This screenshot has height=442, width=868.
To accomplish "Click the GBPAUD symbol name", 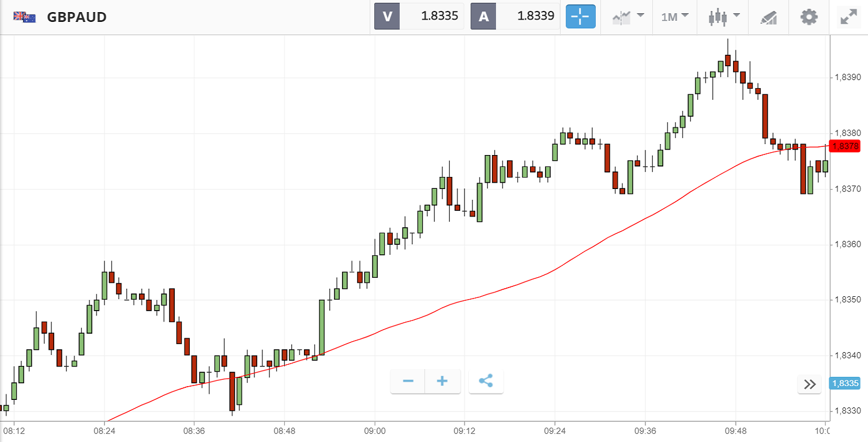I will tap(77, 17).
